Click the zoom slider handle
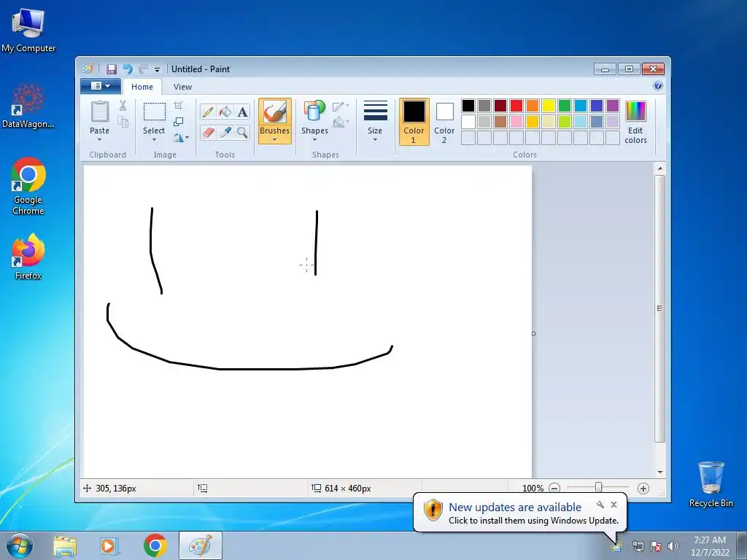Image resolution: width=747 pixels, height=560 pixels. [598, 488]
